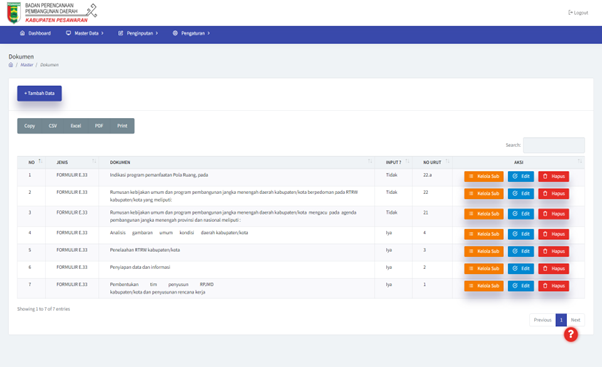Hapus the Penelaahan RTRW row
The width and height of the screenshot is (602, 367).
(554, 251)
